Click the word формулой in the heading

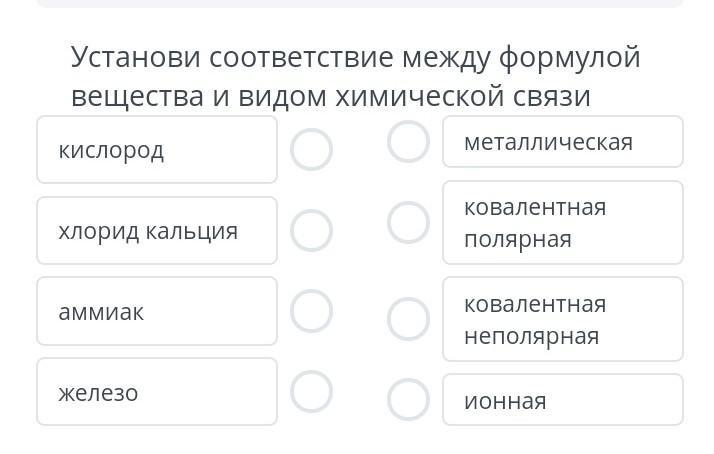(x=568, y=58)
